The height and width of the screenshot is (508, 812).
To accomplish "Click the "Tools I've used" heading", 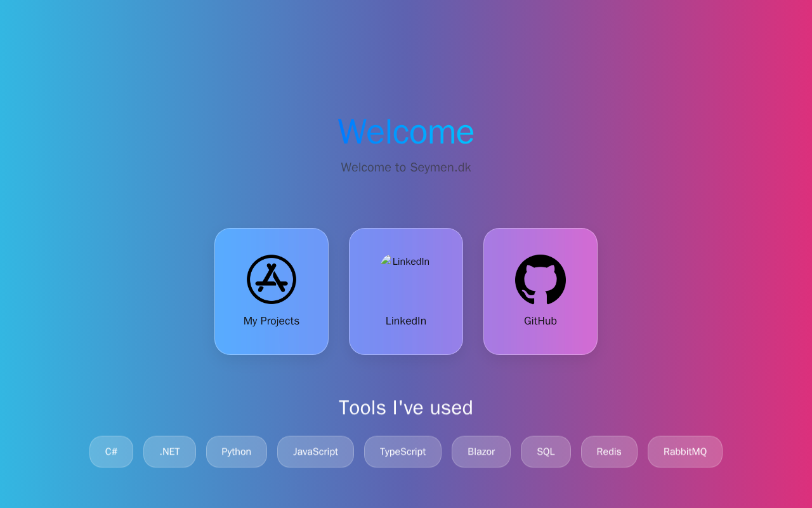I will 406,408.
